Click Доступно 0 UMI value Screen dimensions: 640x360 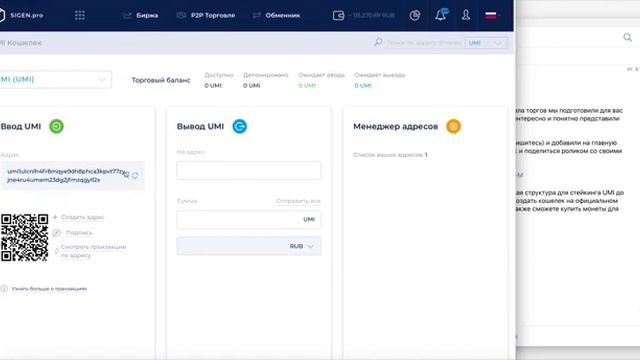(x=213, y=85)
